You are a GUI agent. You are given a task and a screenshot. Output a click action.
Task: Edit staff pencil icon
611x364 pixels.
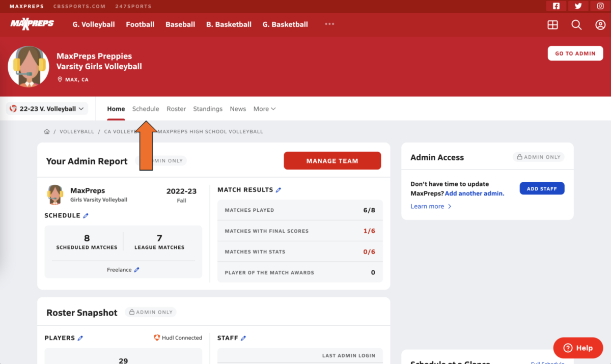(x=243, y=338)
